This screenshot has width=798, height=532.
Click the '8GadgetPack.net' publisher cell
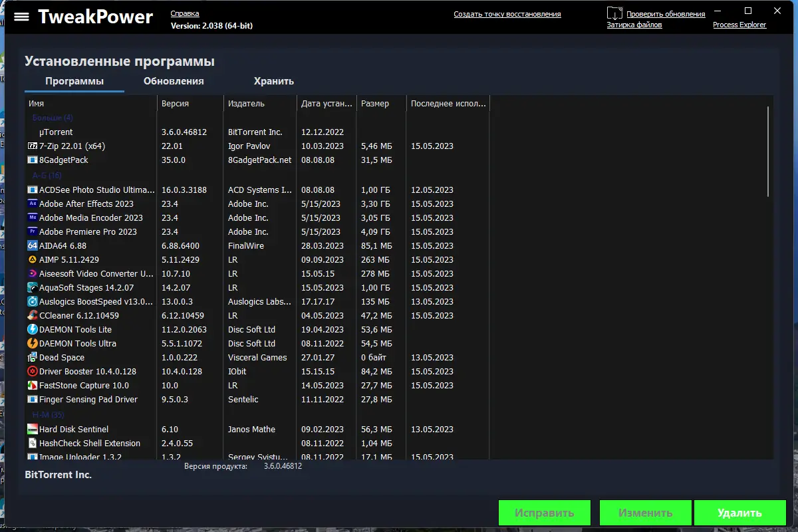point(260,160)
